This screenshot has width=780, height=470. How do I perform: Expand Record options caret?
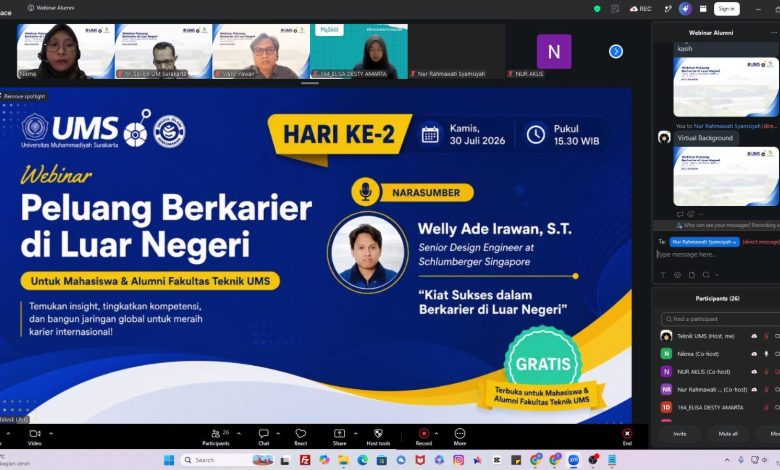tap(436, 433)
